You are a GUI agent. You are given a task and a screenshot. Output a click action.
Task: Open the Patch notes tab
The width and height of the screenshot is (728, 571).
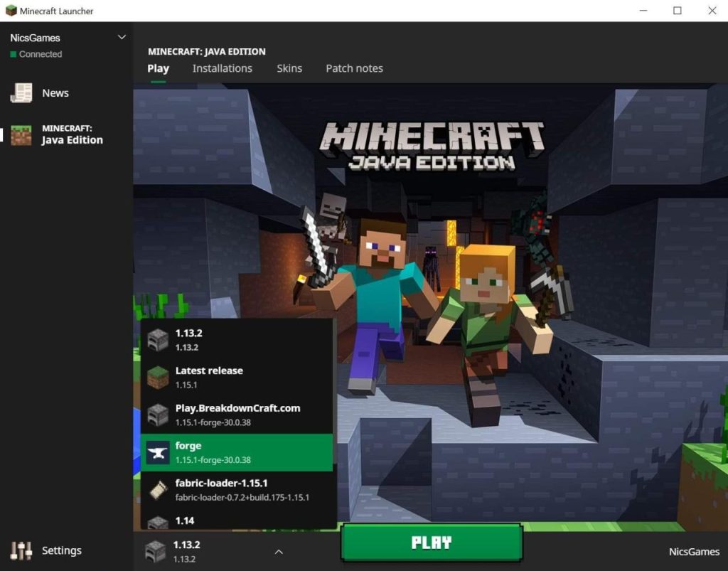click(354, 68)
